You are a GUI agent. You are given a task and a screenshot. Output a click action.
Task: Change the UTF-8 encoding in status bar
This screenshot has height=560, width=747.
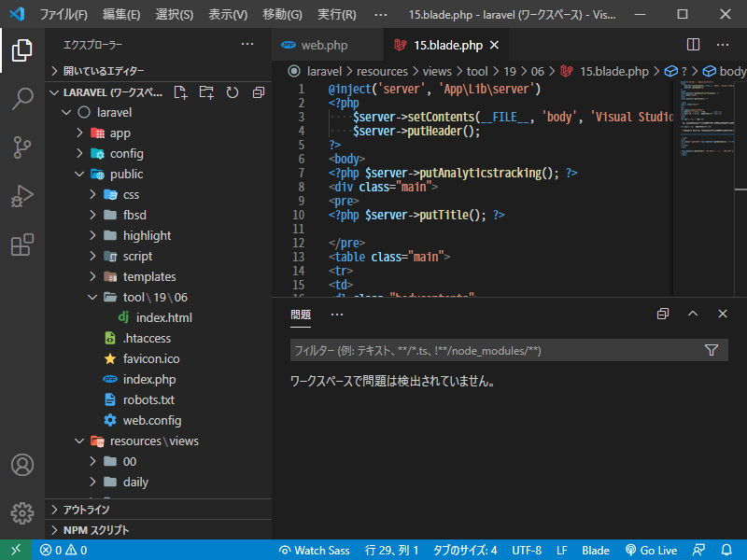(x=526, y=551)
